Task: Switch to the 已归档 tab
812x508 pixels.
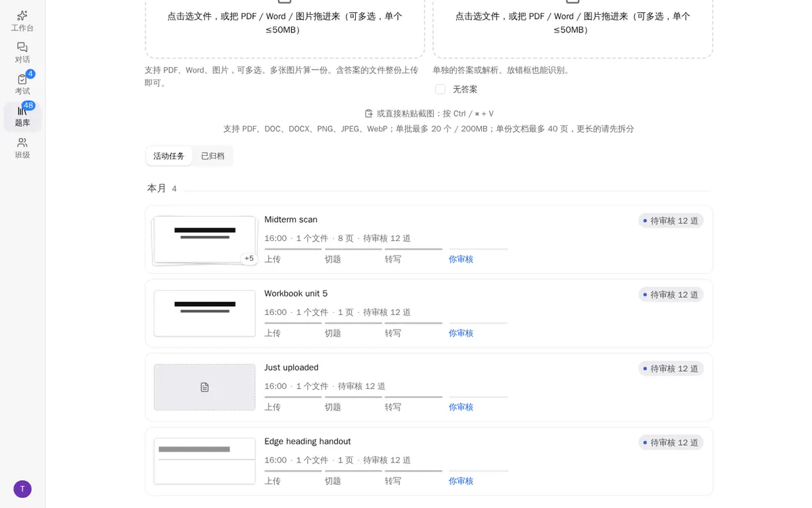Action: point(212,156)
